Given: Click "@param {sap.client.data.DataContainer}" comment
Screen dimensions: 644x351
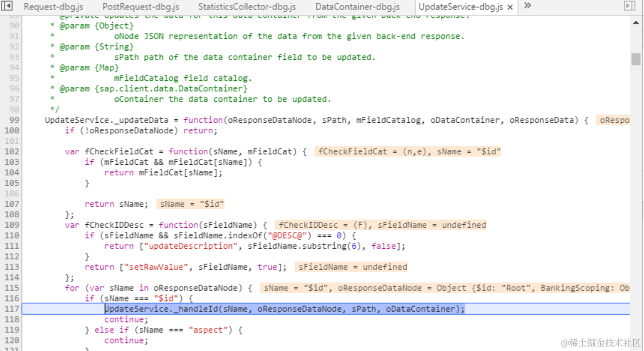Looking at the screenshot, I should 149,88.
